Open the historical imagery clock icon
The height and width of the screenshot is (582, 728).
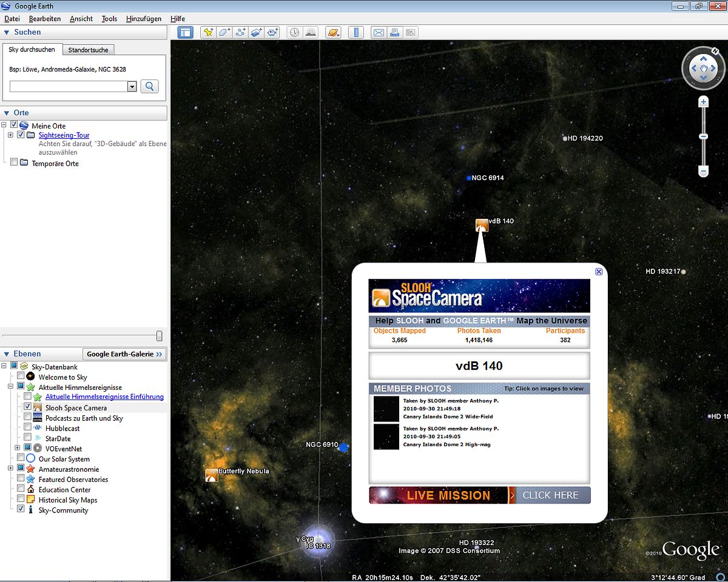pyautogui.click(x=294, y=33)
